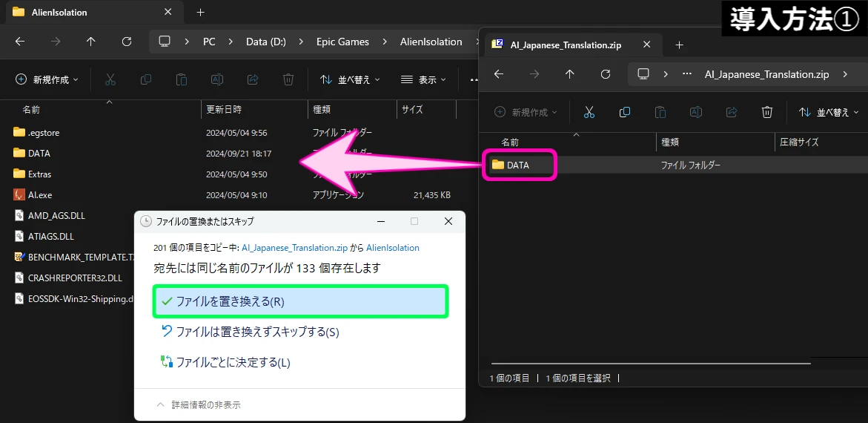Go up one folder in AlienIsolation window
The image size is (868, 423).
click(90, 42)
